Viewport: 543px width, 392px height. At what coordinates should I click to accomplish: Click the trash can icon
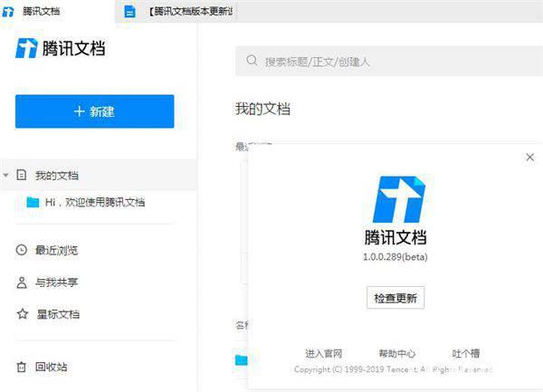point(22,367)
